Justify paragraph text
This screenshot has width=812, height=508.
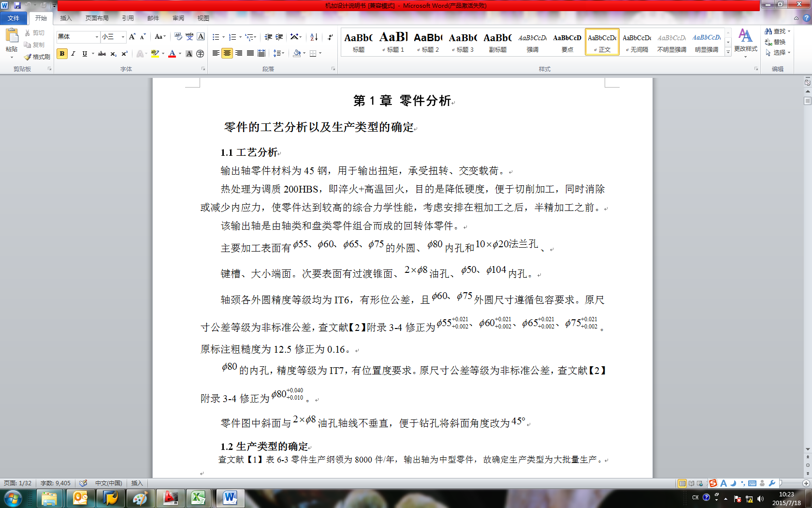[250, 53]
